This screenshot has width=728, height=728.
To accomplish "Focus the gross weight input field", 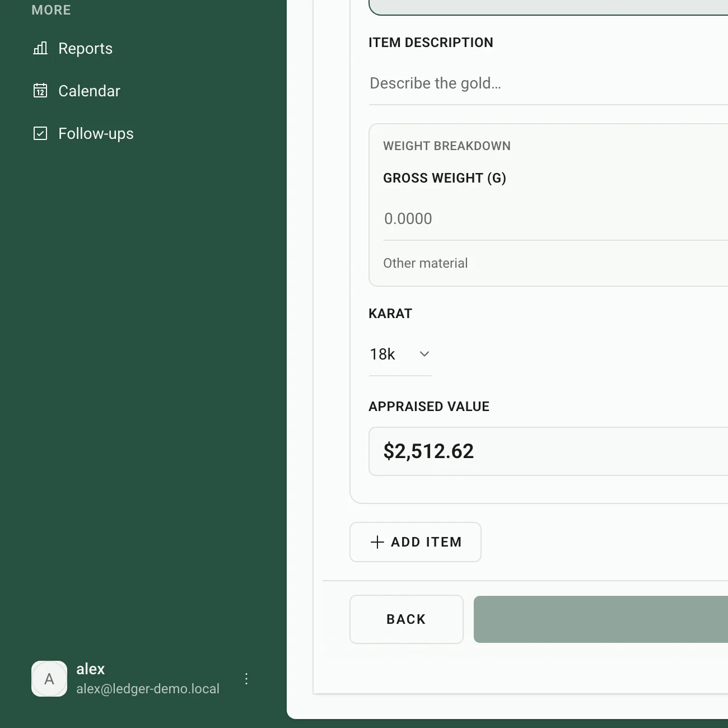I will click(556, 219).
